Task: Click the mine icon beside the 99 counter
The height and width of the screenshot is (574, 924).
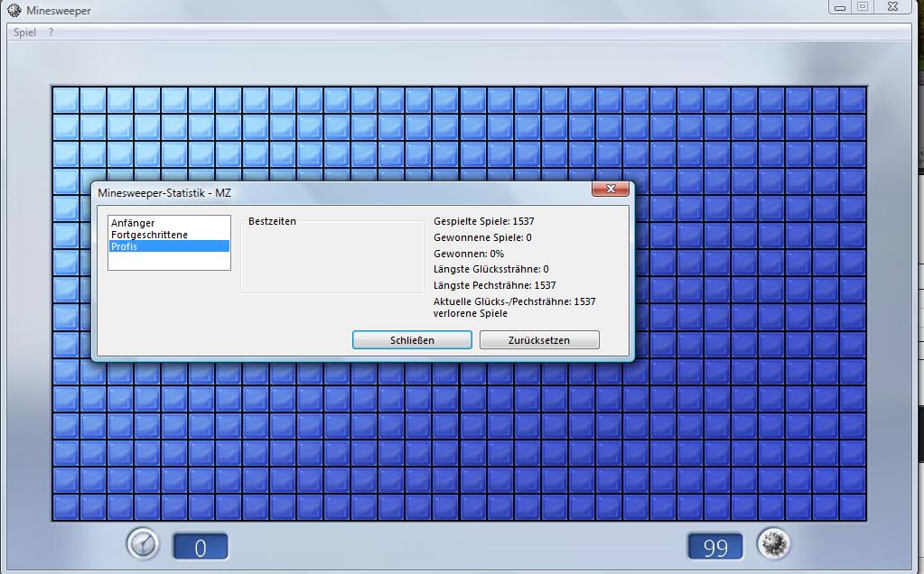Action: pos(773,544)
